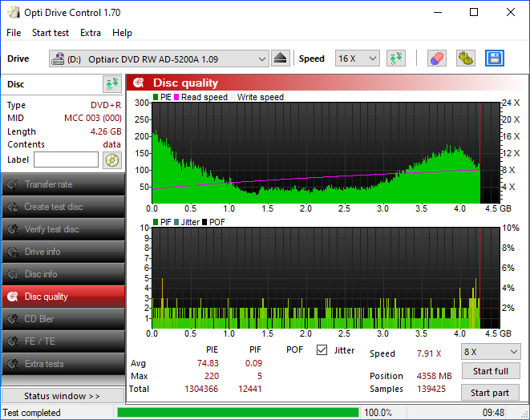Screen dimensions: 530x420
Task: Click the disc Label input field
Action: click(x=67, y=160)
